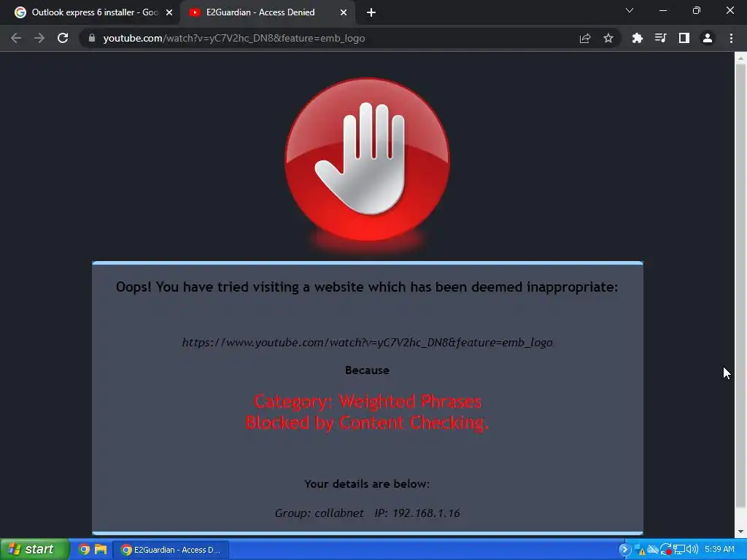747x560 pixels.
Task: Click the 'Oops! You have tried visiting' heading
Action: coord(367,287)
